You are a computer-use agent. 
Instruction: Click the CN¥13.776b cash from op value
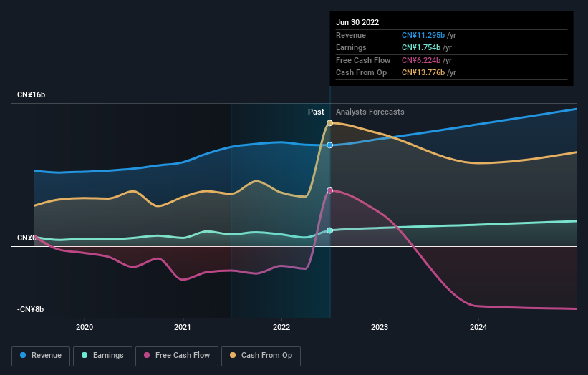423,73
